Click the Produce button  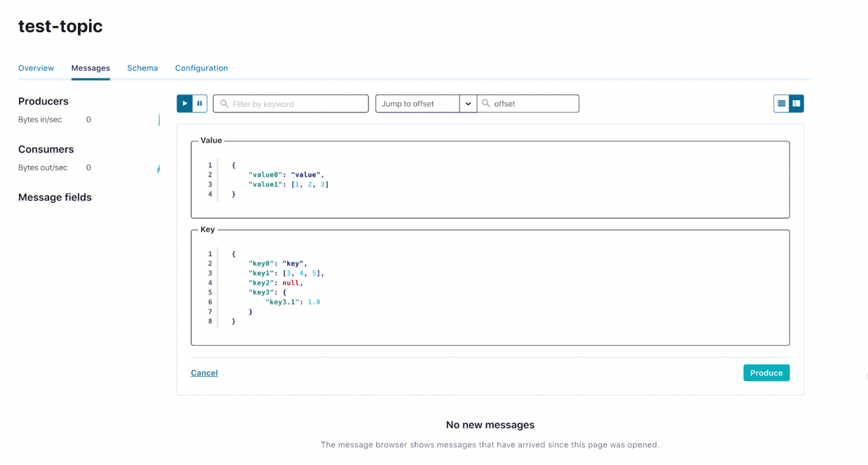pos(766,373)
